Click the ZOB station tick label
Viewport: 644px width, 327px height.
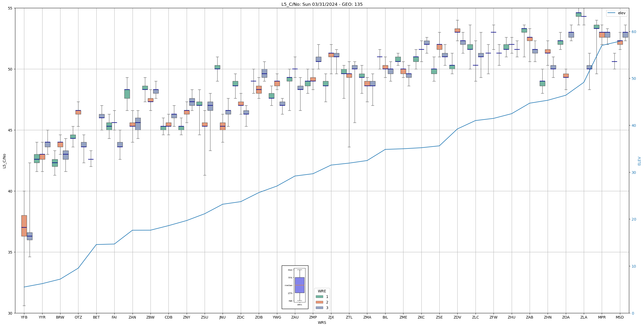click(x=259, y=317)
